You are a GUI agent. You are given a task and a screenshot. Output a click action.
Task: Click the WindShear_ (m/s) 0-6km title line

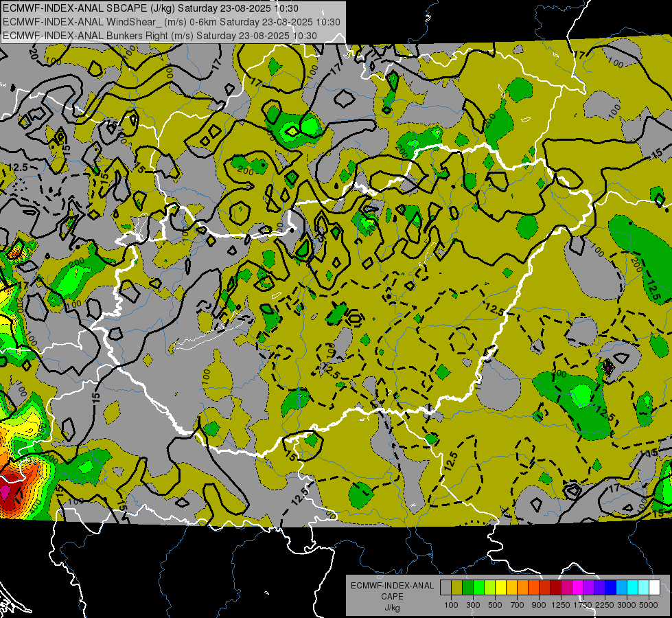[172, 22]
